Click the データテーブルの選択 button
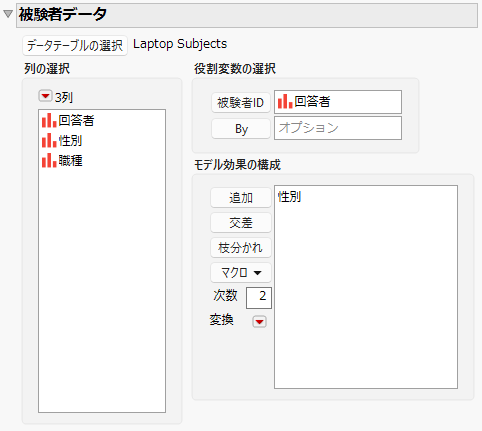Viewport: 482px width, 431px height. pos(75,45)
